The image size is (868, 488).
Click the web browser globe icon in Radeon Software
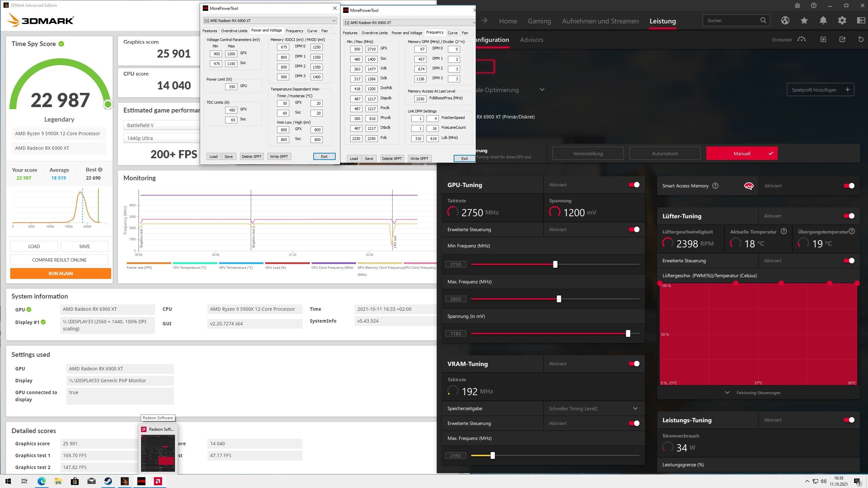point(785,21)
